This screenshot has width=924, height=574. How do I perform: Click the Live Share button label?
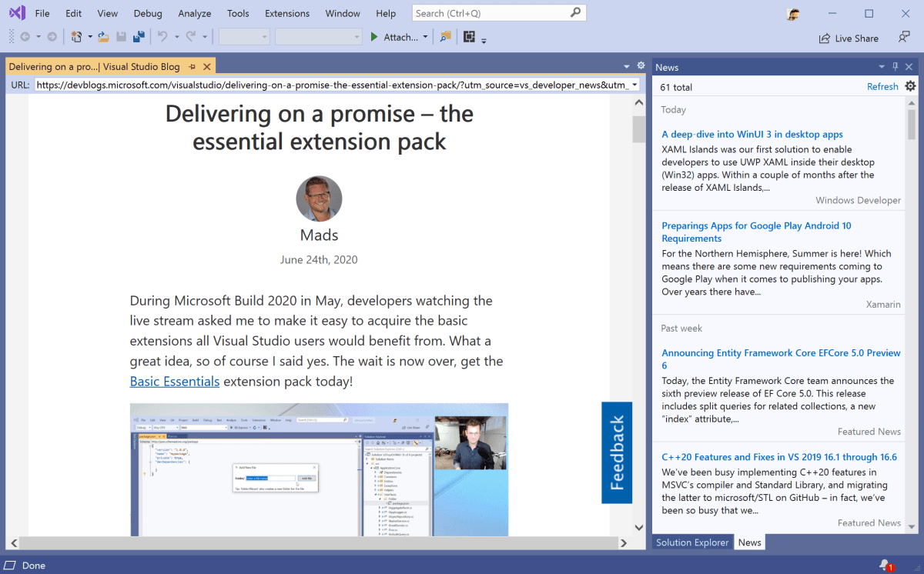pyautogui.click(x=856, y=38)
